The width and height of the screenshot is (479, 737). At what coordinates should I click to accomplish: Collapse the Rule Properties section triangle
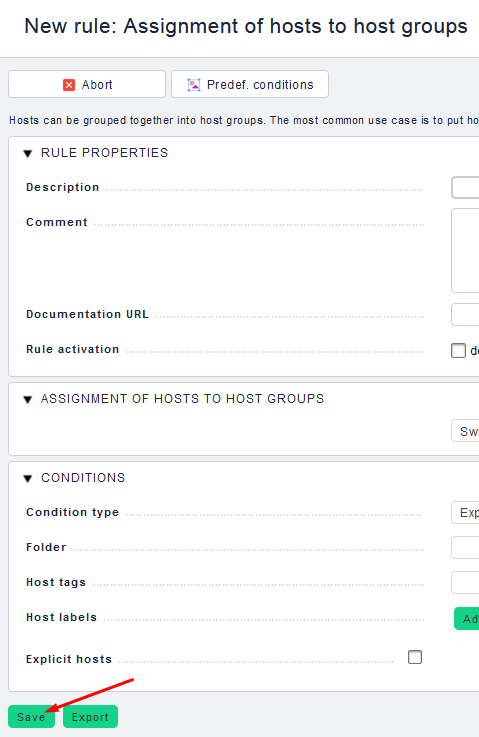coord(28,154)
